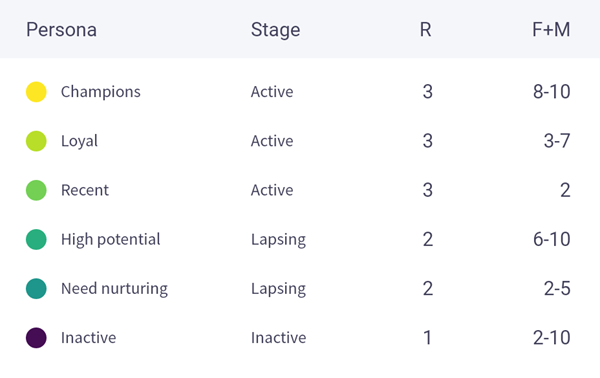Select the Champions persona label
Image resolution: width=600 pixels, height=378 pixels.
tap(101, 92)
